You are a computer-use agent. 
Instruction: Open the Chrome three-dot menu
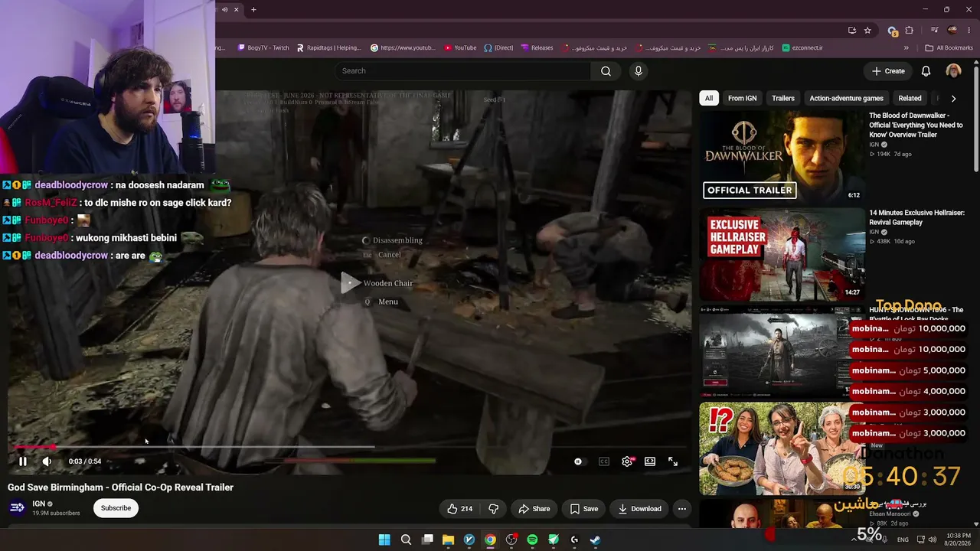pos(969,31)
